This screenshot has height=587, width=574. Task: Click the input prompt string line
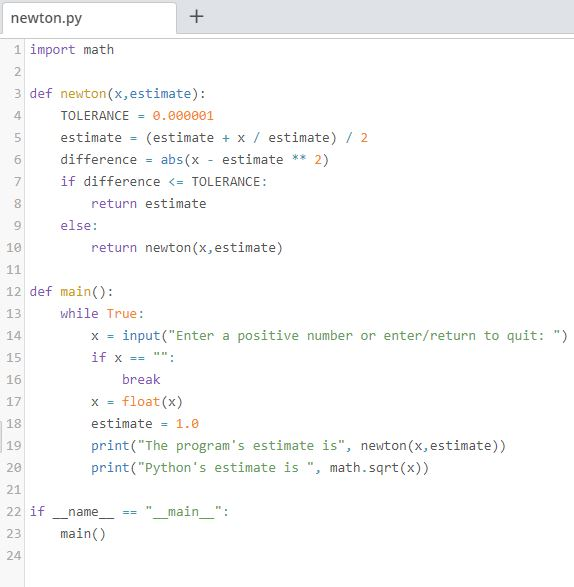[329, 336]
